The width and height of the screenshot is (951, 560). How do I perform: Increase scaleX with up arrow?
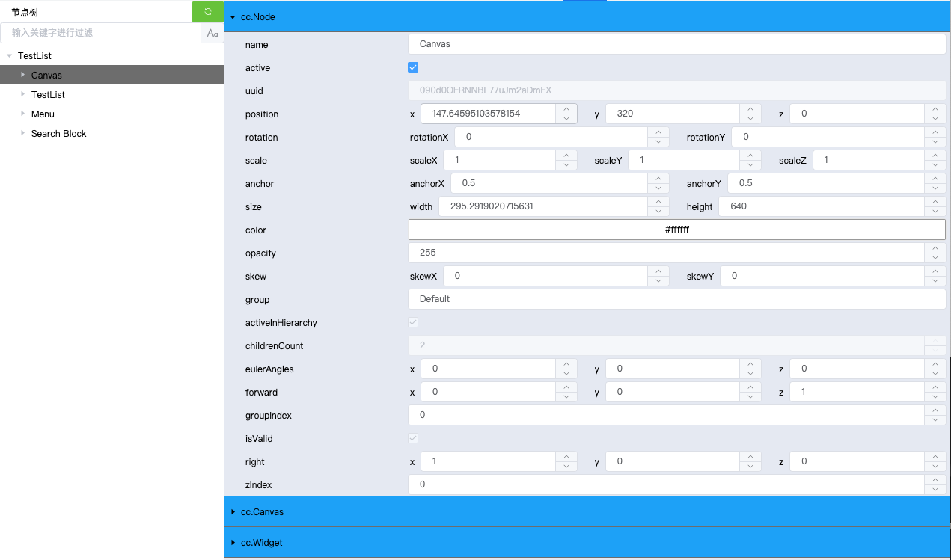pos(566,156)
